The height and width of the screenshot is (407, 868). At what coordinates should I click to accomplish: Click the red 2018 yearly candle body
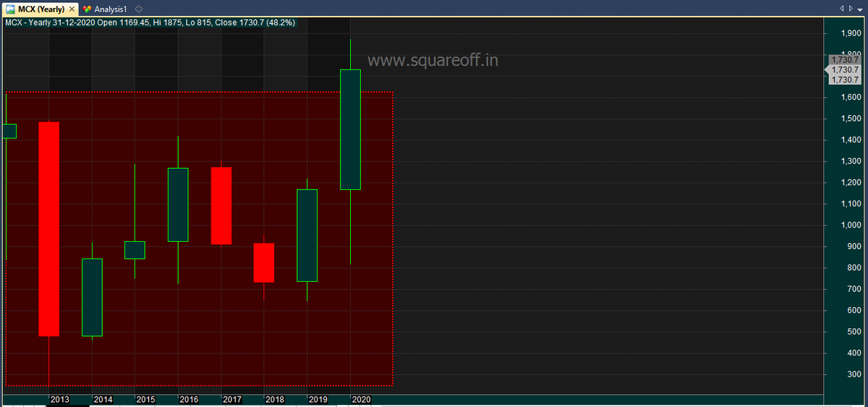264,263
